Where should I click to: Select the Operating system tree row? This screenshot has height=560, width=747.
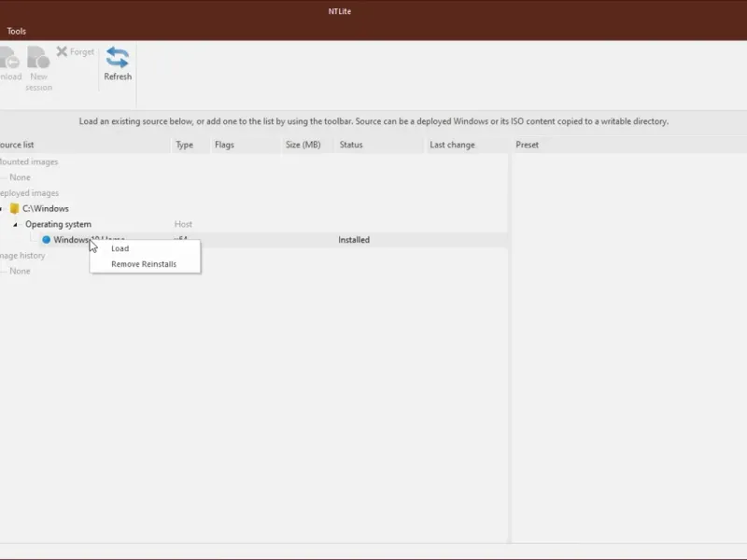point(58,224)
